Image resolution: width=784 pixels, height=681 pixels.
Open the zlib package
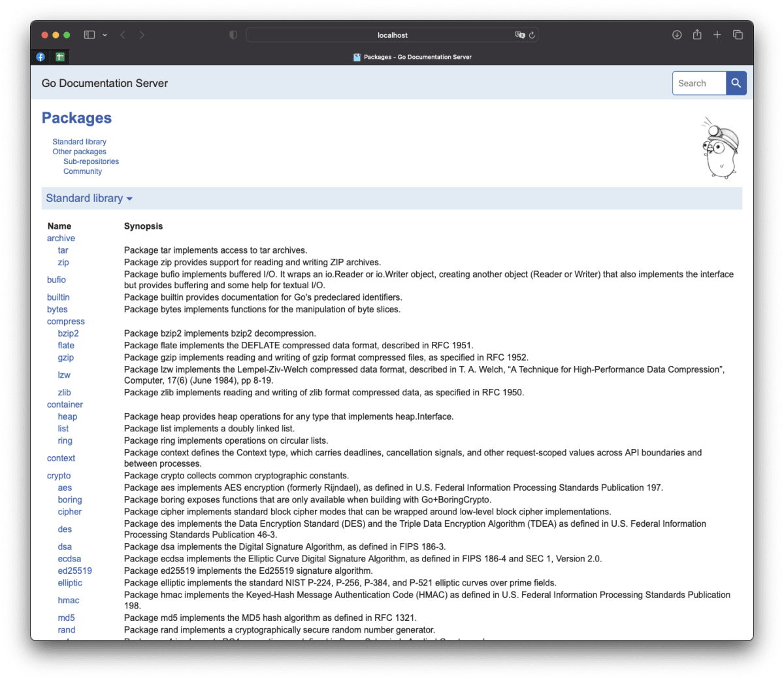pyautogui.click(x=64, y=393)
